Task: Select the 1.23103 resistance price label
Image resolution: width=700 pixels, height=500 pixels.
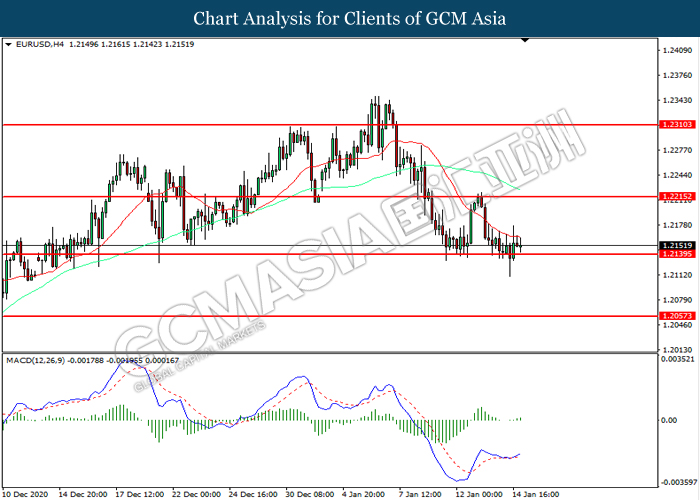Action: click(677, 125)
